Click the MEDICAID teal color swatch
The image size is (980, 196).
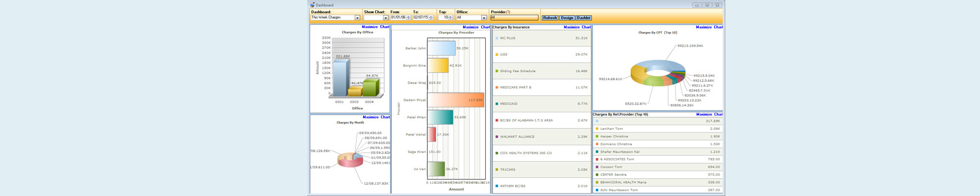(x=497, y=104)
